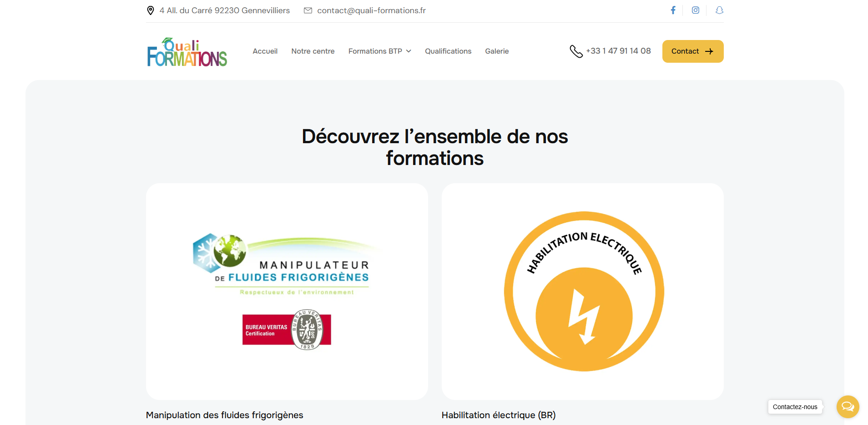This screenshot has width=868, height=425.
Task: Open the Formations BTP menu
Action: 380,51
